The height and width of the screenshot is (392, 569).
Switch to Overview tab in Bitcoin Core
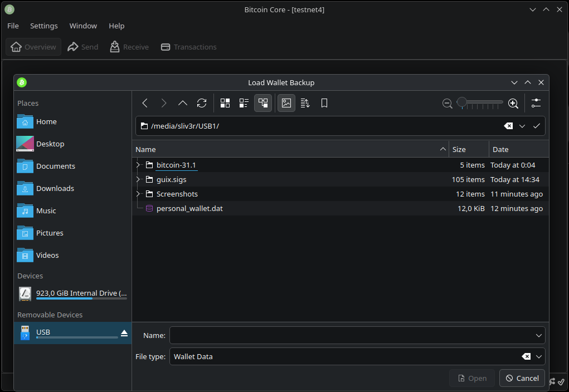coord(33,47)
